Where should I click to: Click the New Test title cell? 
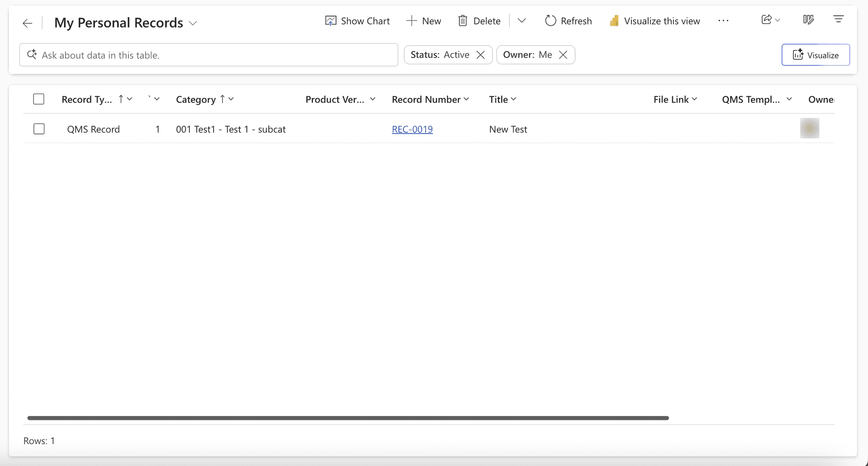pos(508,129)
